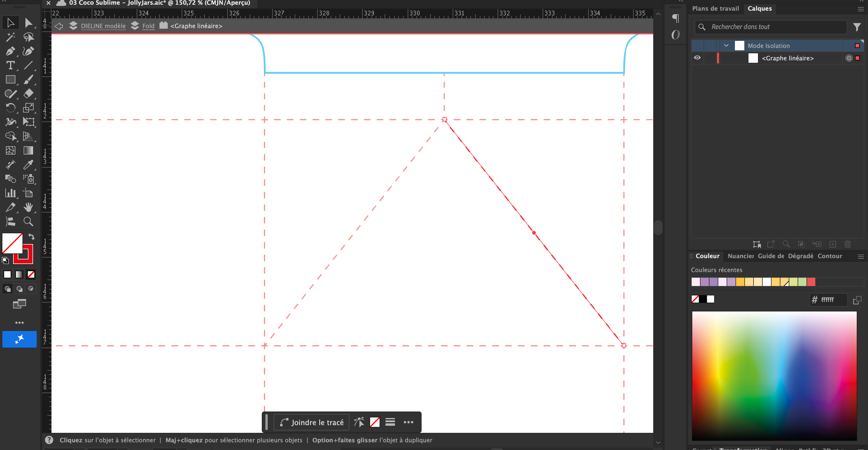Open the Calques panel menu

tap(861, 9)
